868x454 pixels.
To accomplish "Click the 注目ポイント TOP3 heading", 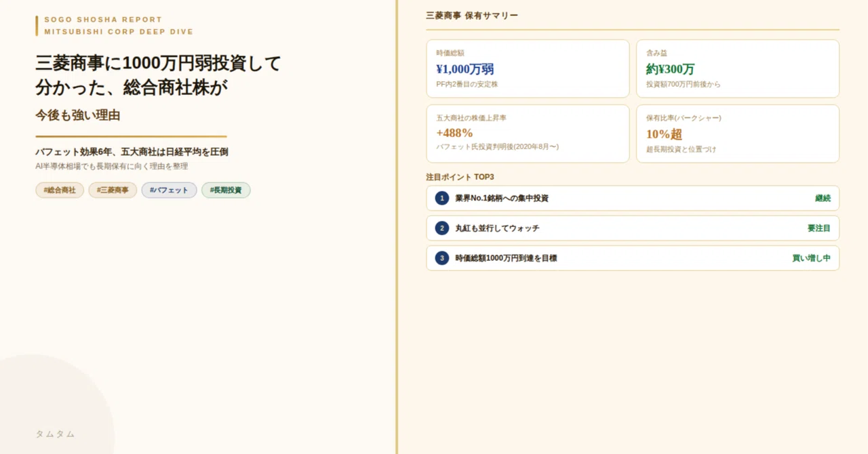I will [x=460, y=177].
